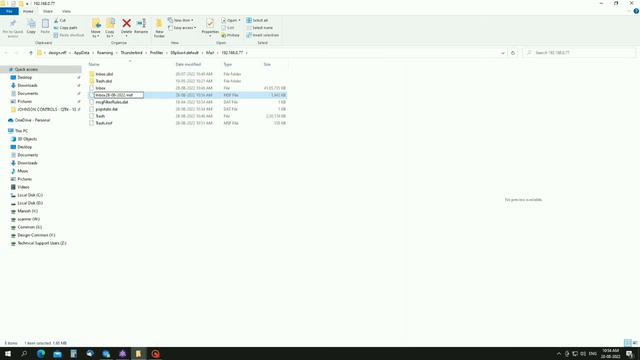Viewport: 640px width, 360px height.
Task: Select the Trash.msf file
Action: click(x=104, y=123)
